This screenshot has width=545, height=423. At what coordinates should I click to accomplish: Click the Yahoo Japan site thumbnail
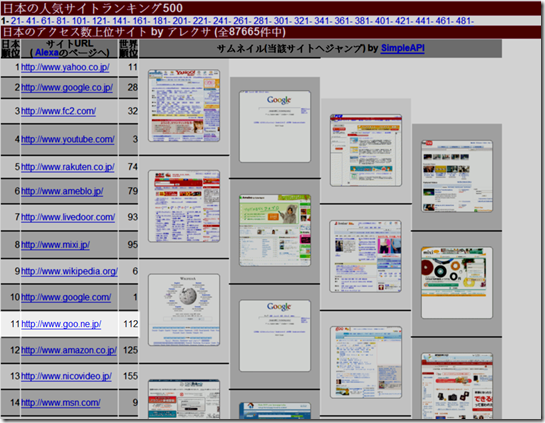184,105
